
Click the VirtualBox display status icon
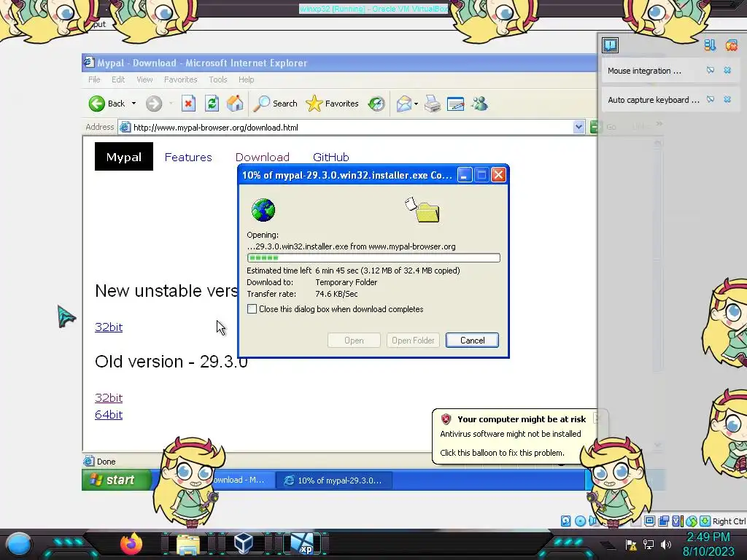click(x=649, y=521)
